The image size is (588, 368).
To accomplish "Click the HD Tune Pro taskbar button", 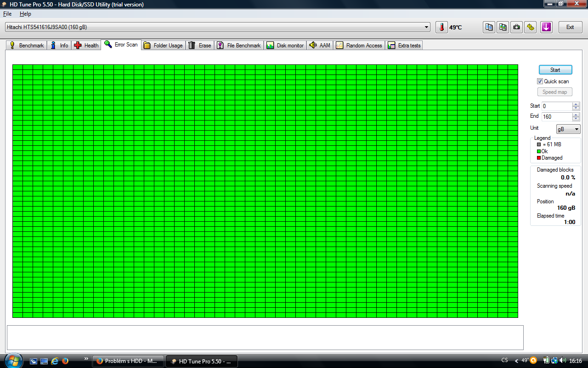I will point(201,361).
